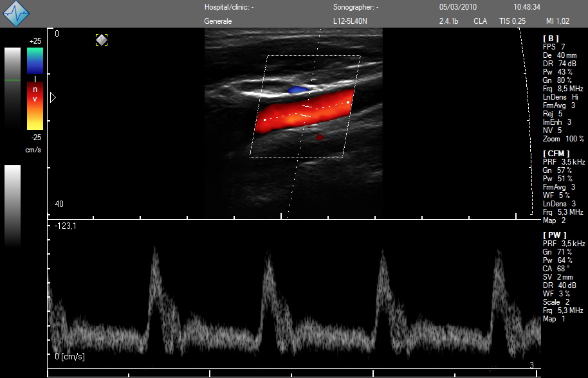
Task: Click the WF 5 % wall filter parameter
Action: (x=556, y=195)
